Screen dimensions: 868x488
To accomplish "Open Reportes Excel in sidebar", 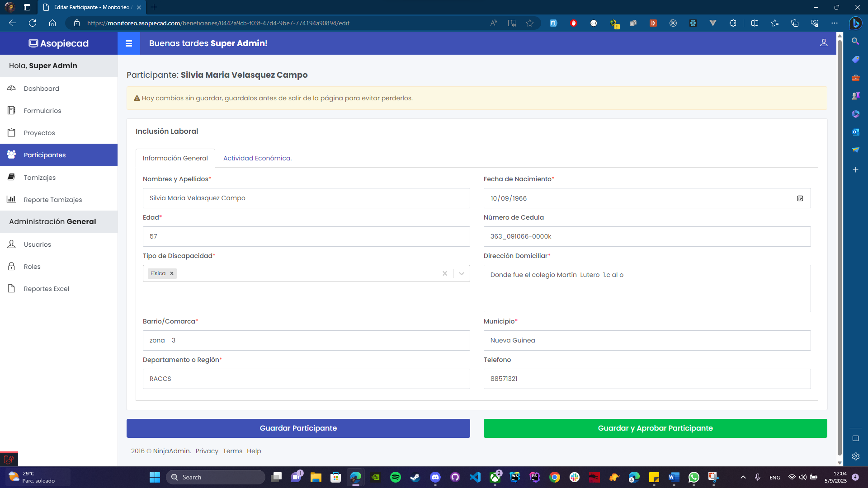I will [x=46, y=289].
